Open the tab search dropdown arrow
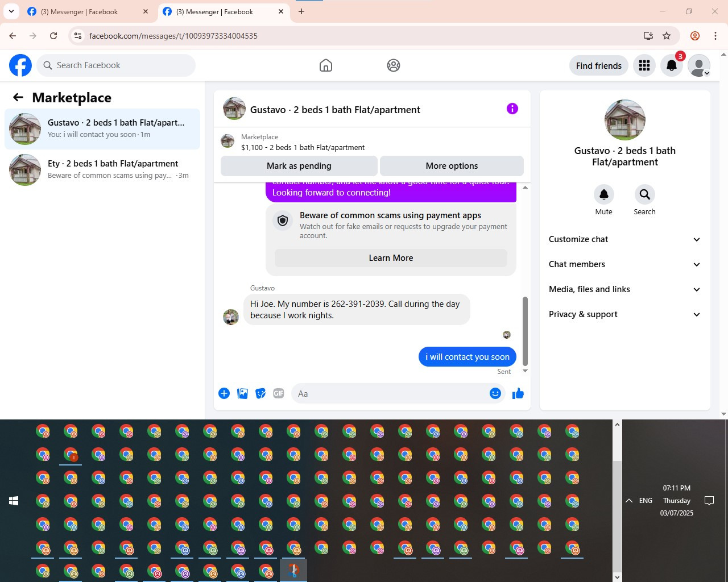Viewport: 728px width, 582px height. click(11, 11)
